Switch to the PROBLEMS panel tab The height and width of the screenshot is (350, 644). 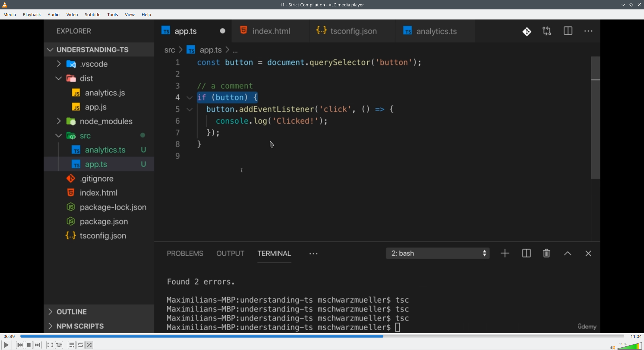pyautogui.click(x=185, y=254)
